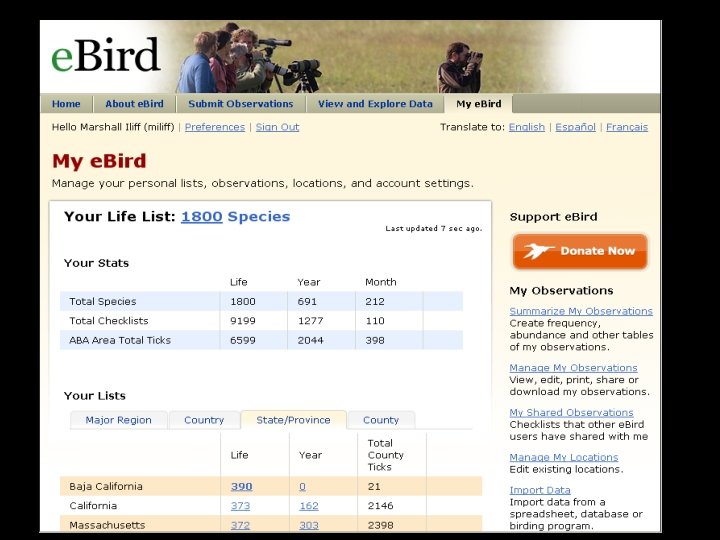Click the My eBird page heading
Screen dimensions: 720x540
pos(99,161)
